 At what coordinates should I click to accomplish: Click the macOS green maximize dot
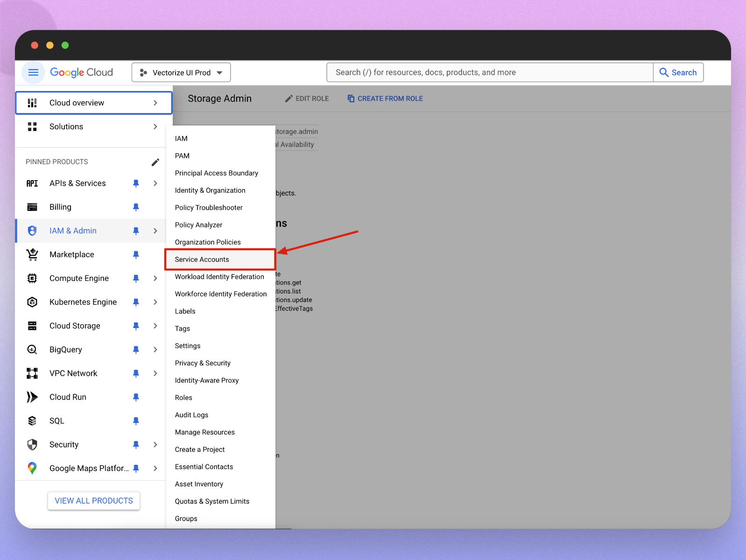pos(65,45)
